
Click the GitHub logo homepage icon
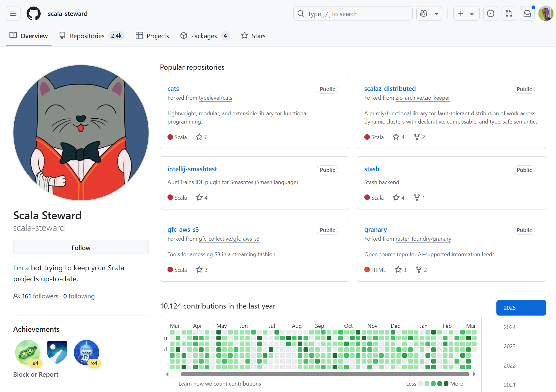pyautogui.click(x=34, y=13)
